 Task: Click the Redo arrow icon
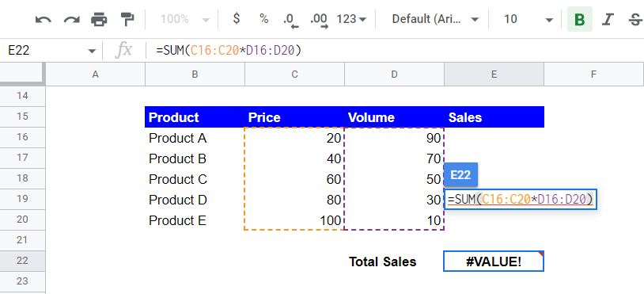[71, 19]
